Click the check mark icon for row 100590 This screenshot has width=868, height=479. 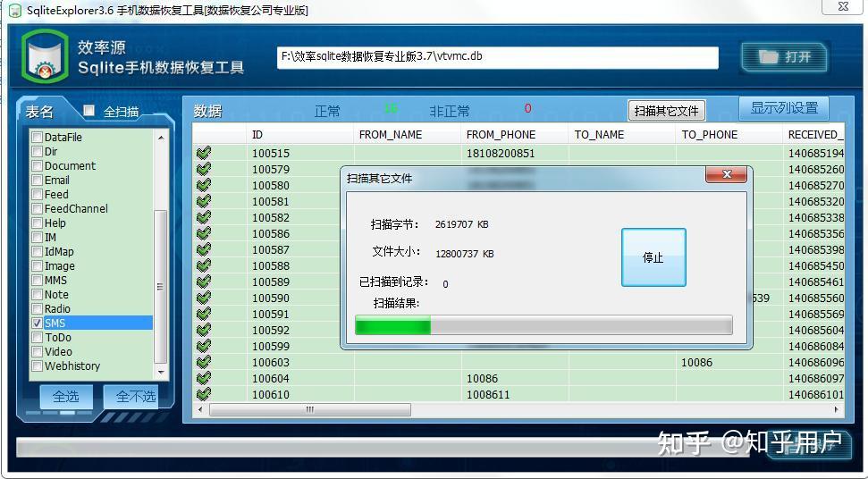coord(204,297)
